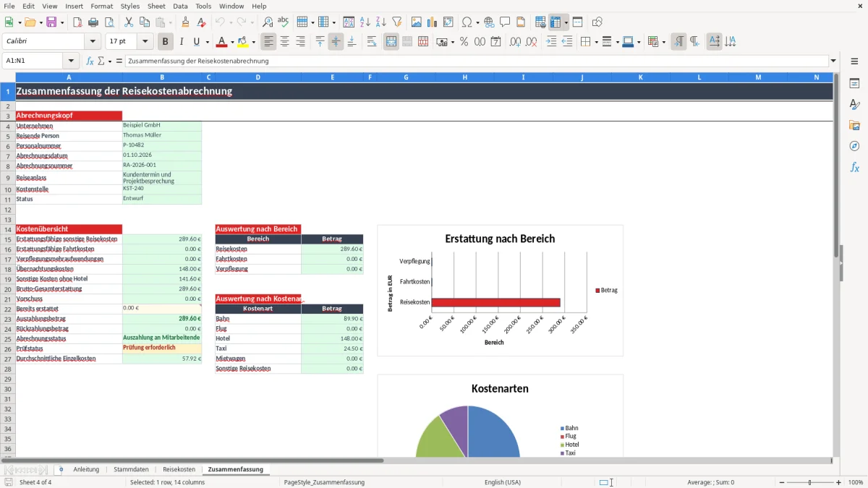This screenshot has width=868, height=488.
Task: Open the Name Box dropdown arrow
Action: (71, 61)
